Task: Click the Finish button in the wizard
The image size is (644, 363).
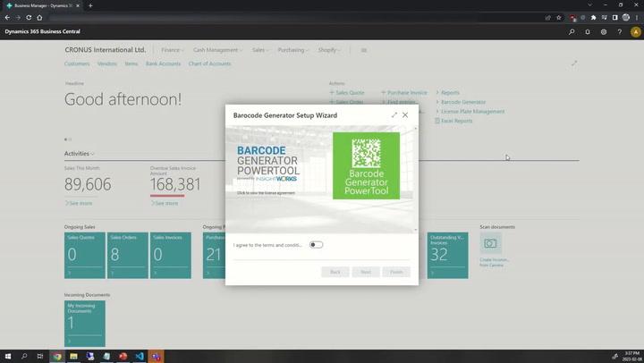Action: click(x=396, y=272)
